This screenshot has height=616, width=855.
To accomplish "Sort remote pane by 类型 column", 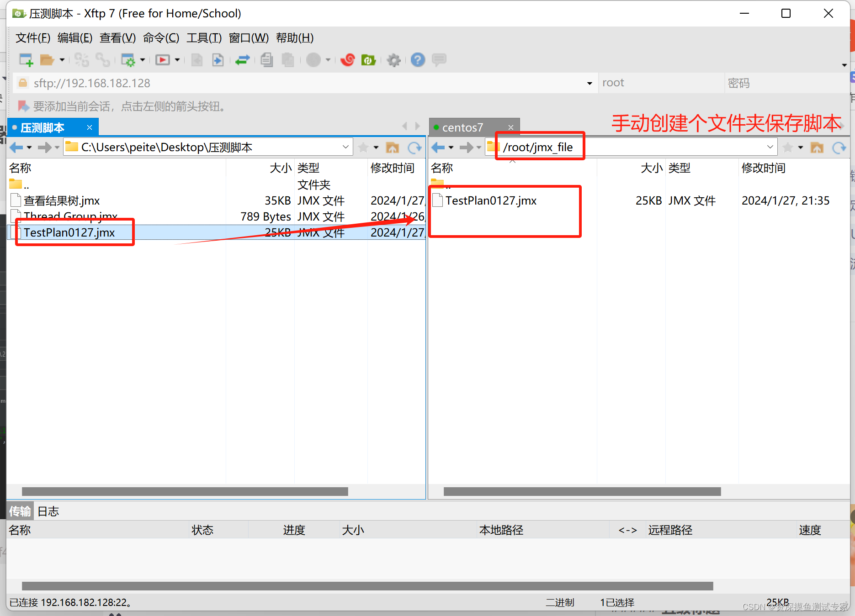I will point(702,168).
